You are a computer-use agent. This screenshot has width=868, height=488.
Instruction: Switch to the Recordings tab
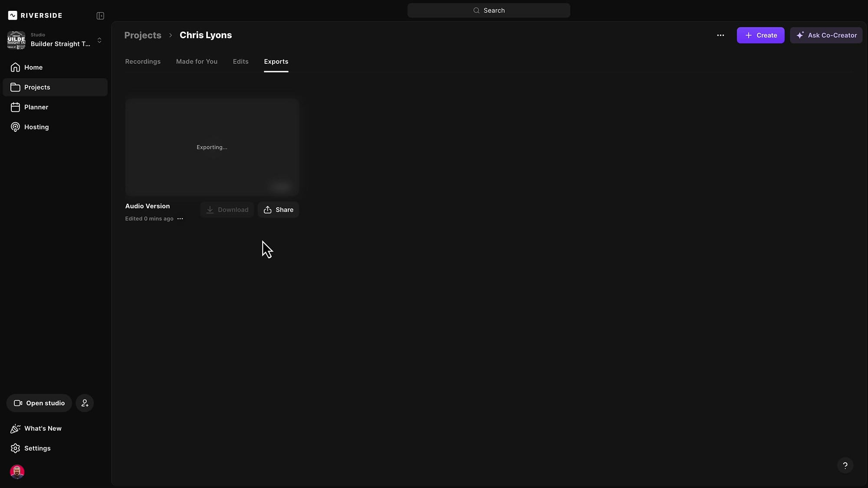point(143,62)
